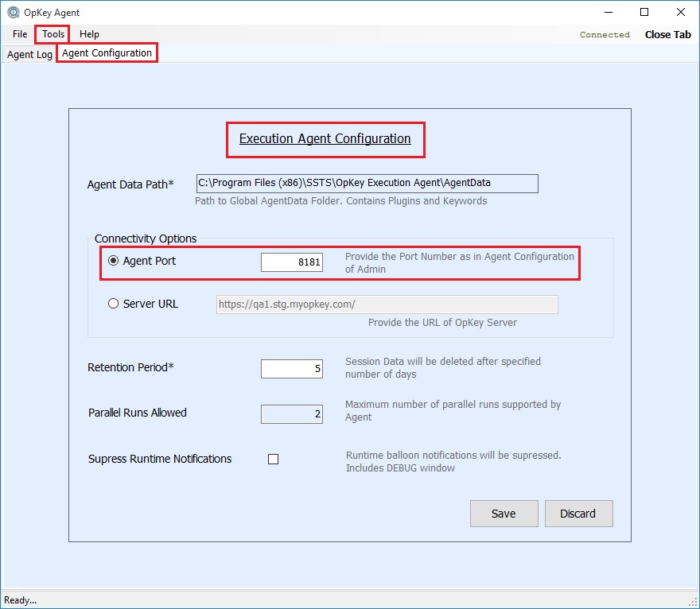Image resolution: width=700 pixels, height=609 pixels.
Task: Click the Execution Agent Configuration heading
Action: click(x=325, y=139)
